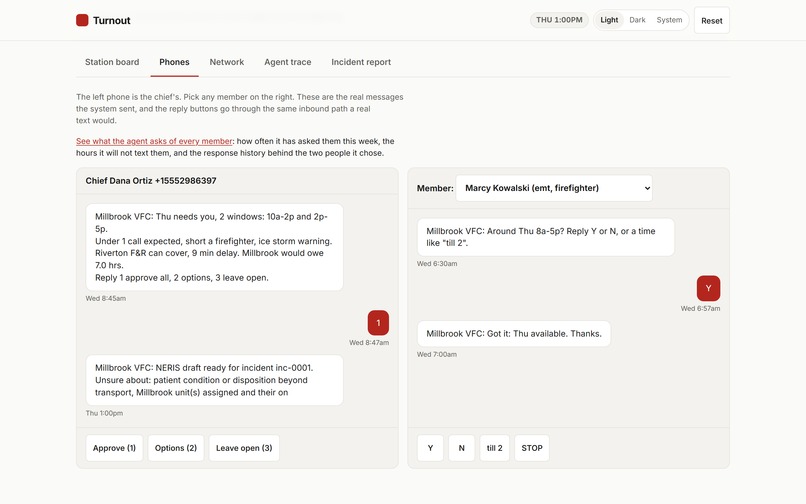Select the Light theme option
This screenshot has width=806, height=504.
point(609,20)
